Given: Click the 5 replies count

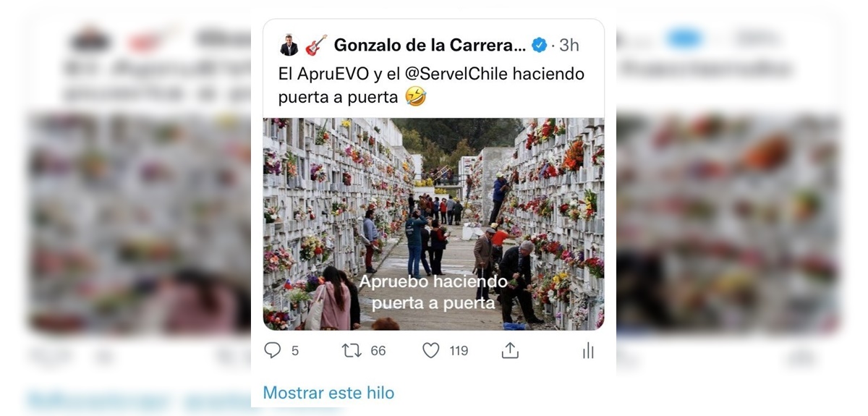Looking at the screenshot, I should (x=295, y=351).
